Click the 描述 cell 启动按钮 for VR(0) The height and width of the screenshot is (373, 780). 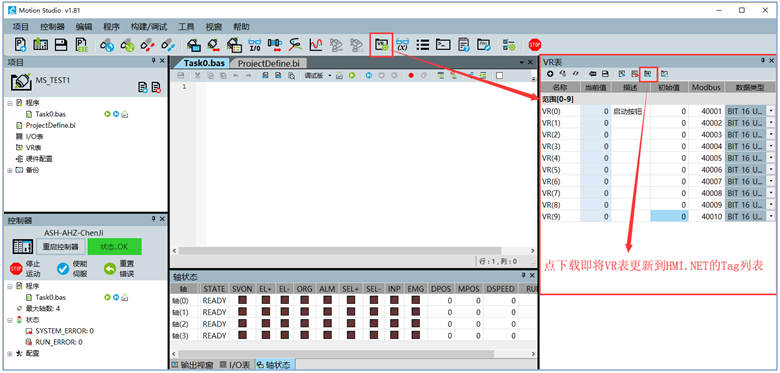pyautogui.click(x=631, y=111)
